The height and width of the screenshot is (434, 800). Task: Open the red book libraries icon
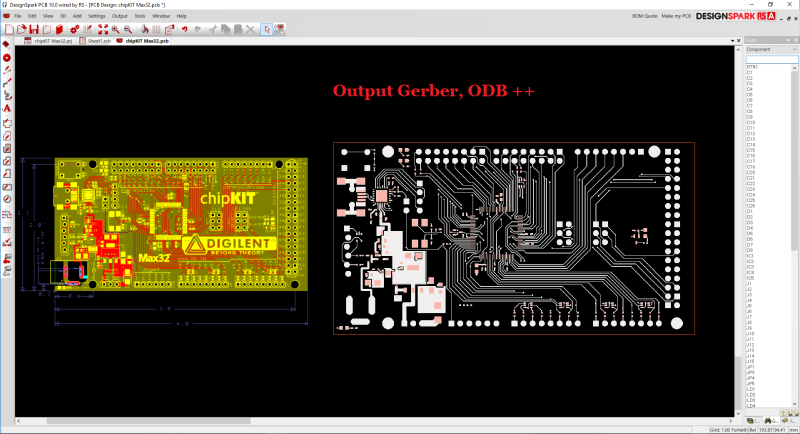coord(59,30)
